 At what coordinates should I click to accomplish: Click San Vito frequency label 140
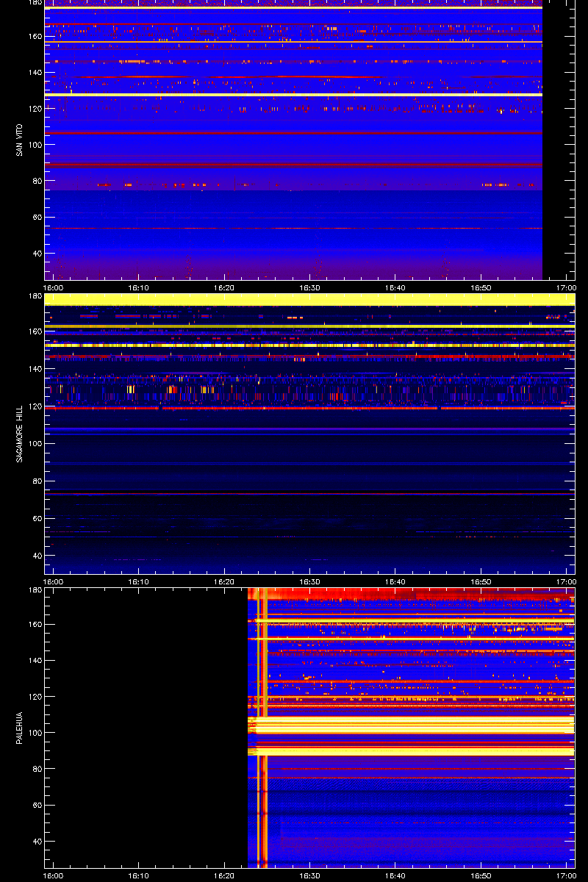(x=35, y=72)
